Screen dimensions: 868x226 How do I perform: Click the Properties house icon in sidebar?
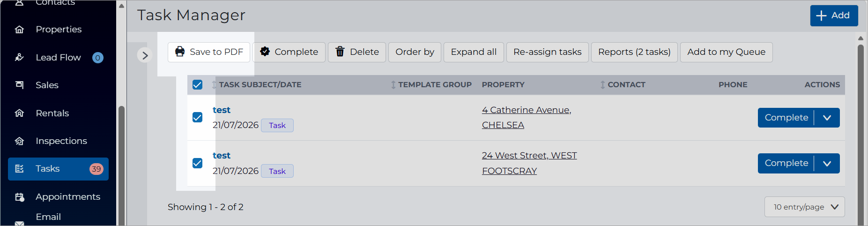point(19,30)
